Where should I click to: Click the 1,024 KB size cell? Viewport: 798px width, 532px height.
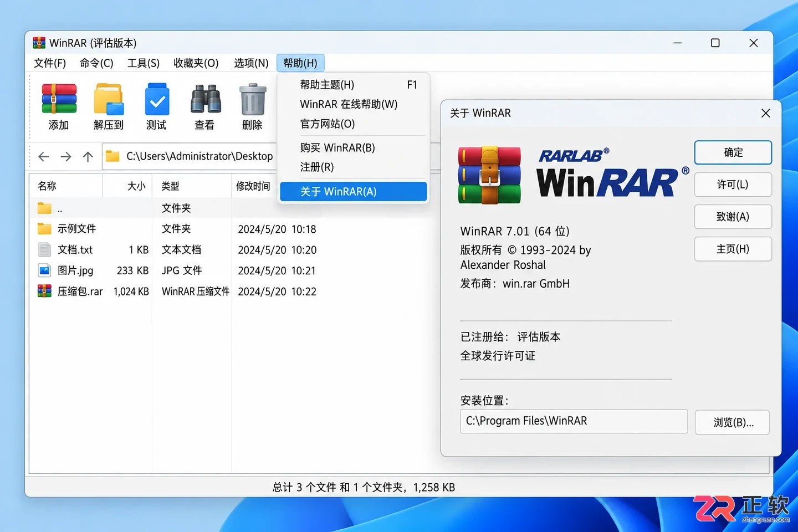(131, 291)
